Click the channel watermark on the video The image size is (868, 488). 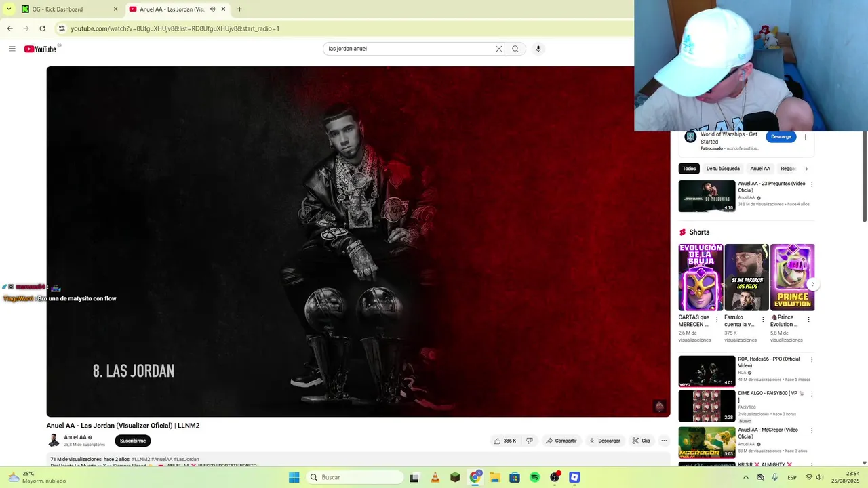[x=659, y=406]
